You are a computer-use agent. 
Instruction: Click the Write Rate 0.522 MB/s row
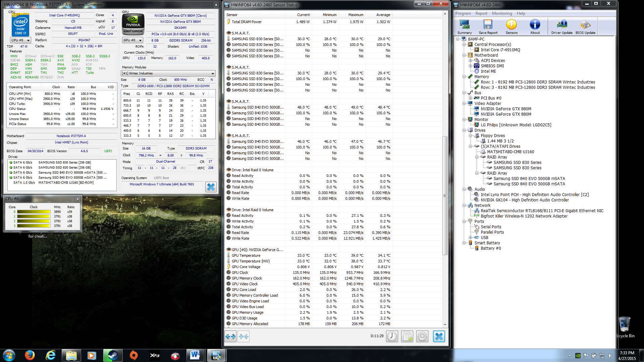click(x=308, y=238)
